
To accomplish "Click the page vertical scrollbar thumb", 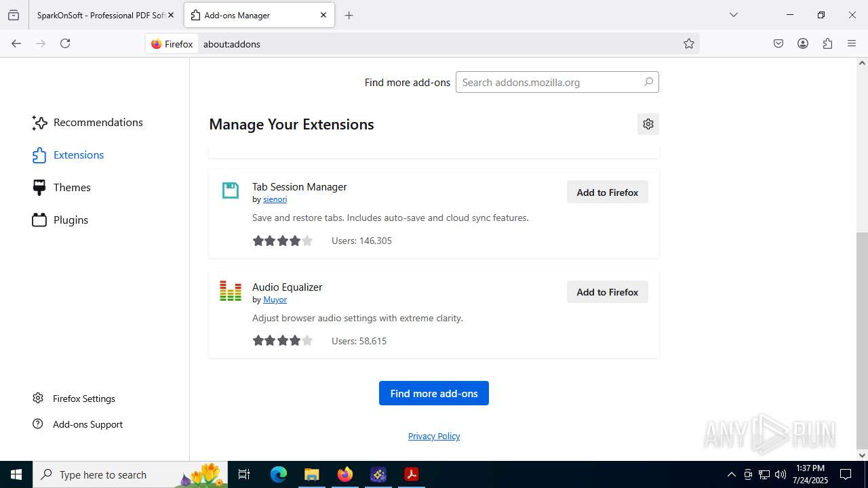I will pos(862,341).
